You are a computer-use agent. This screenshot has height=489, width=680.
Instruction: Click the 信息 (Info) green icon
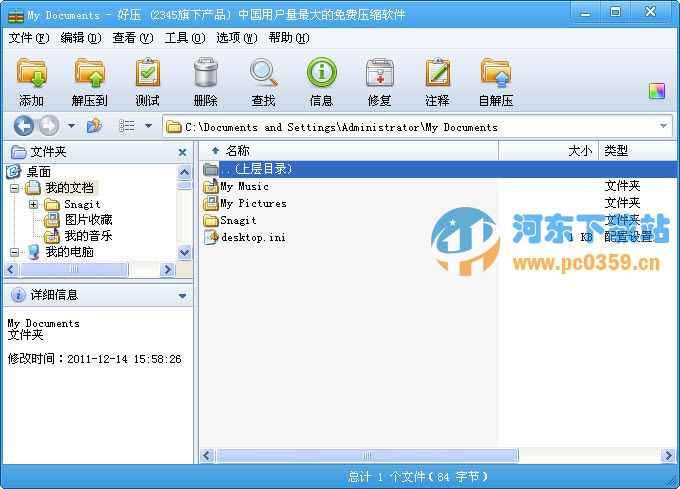click(x=321, y=72)
